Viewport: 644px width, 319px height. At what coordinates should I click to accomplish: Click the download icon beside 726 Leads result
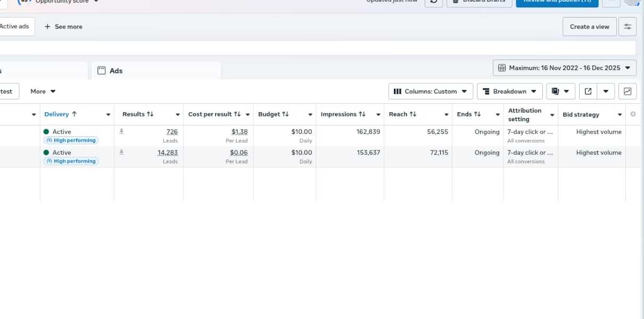[121, 131]
